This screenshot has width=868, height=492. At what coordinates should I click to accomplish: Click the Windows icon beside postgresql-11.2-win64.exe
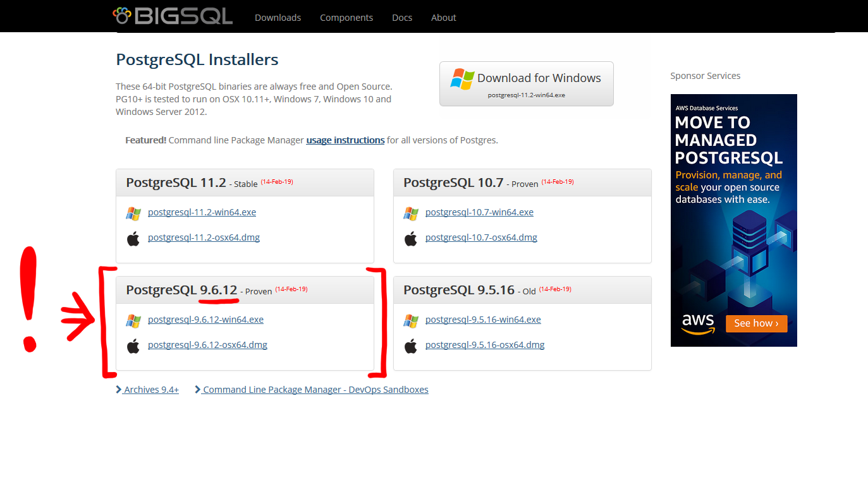point(133,213)
